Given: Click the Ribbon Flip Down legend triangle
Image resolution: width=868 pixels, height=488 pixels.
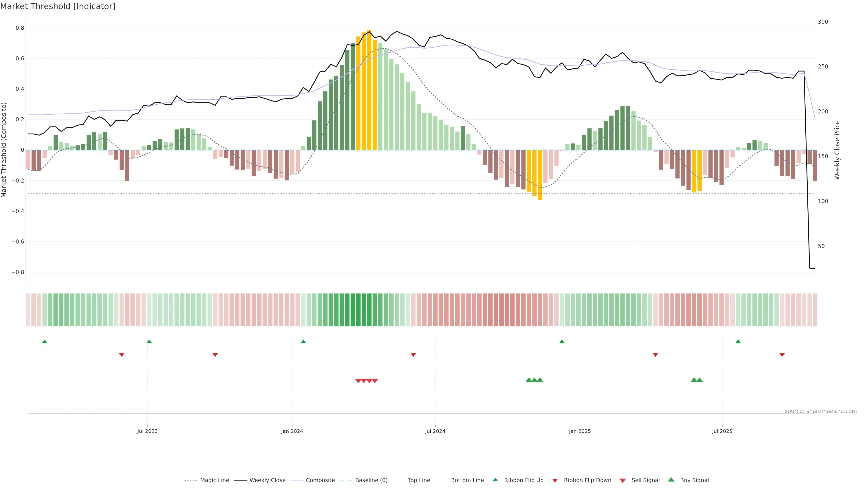Looking at the screenshot, I should point(555,481).
